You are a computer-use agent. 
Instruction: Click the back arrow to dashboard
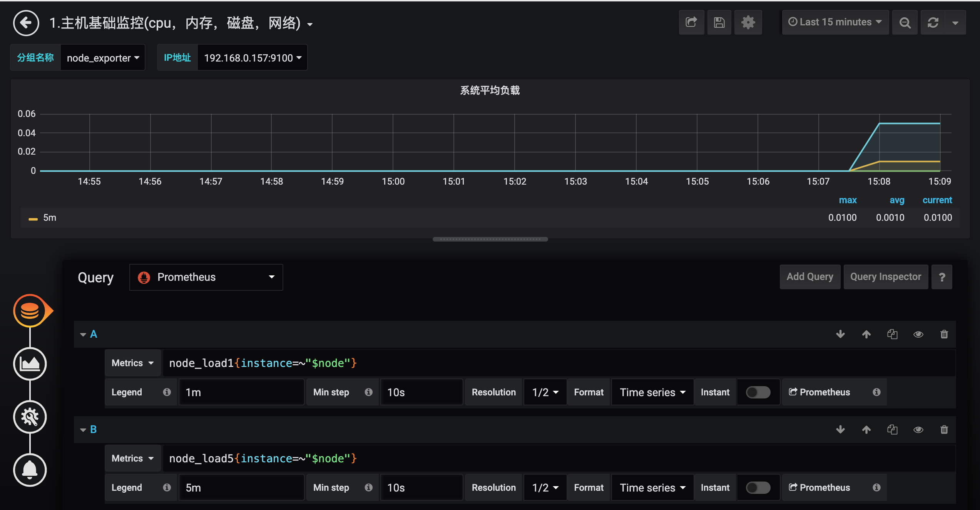coord(26,23)
